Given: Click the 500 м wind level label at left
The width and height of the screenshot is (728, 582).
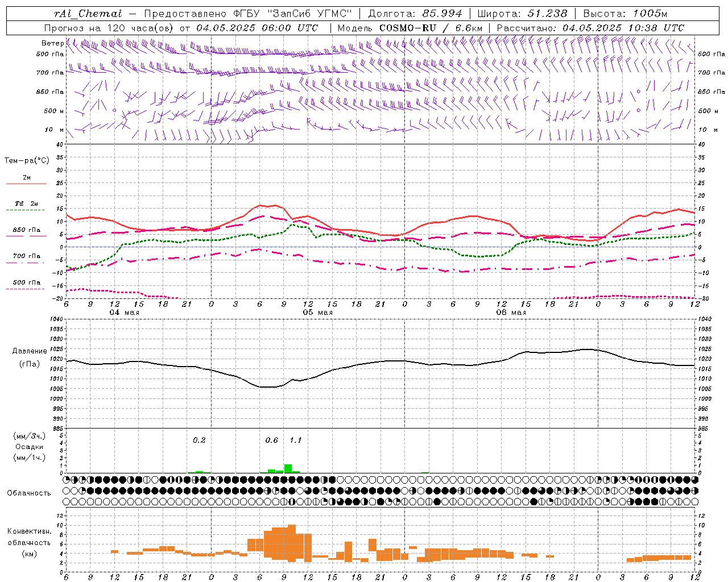Looking at the screenshot, I should coord(54,111).
